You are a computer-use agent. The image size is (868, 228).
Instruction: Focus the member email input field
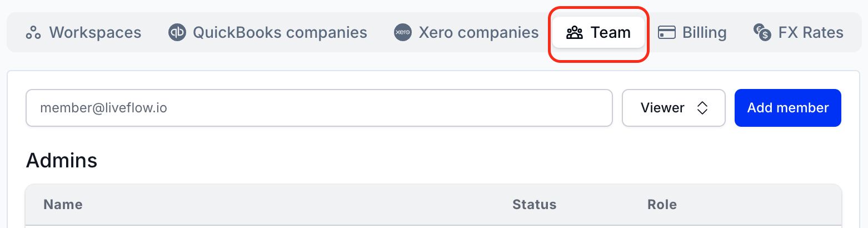point(319,108)
